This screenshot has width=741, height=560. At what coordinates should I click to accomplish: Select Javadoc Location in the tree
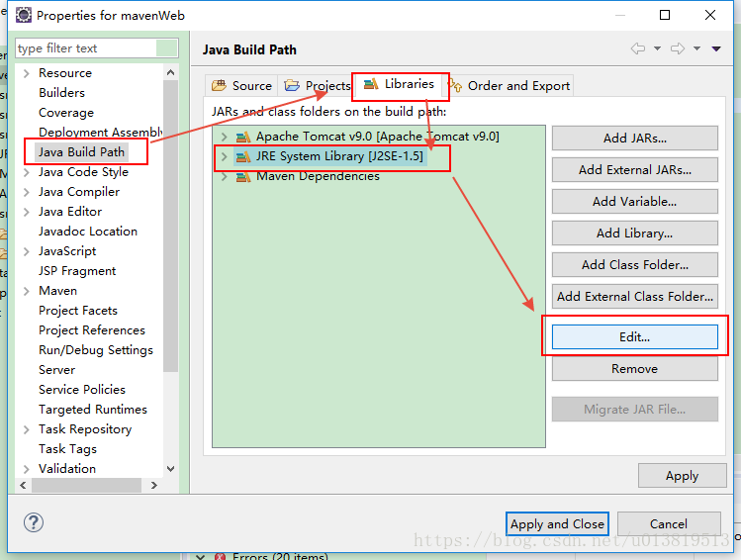click(x=88, y=232)
